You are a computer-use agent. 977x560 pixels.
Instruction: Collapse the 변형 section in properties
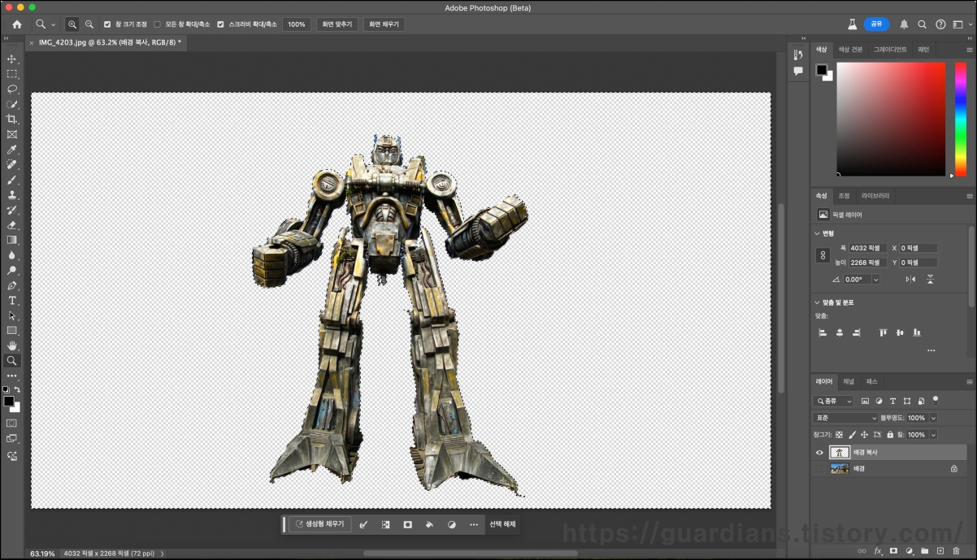click(817, 233)
